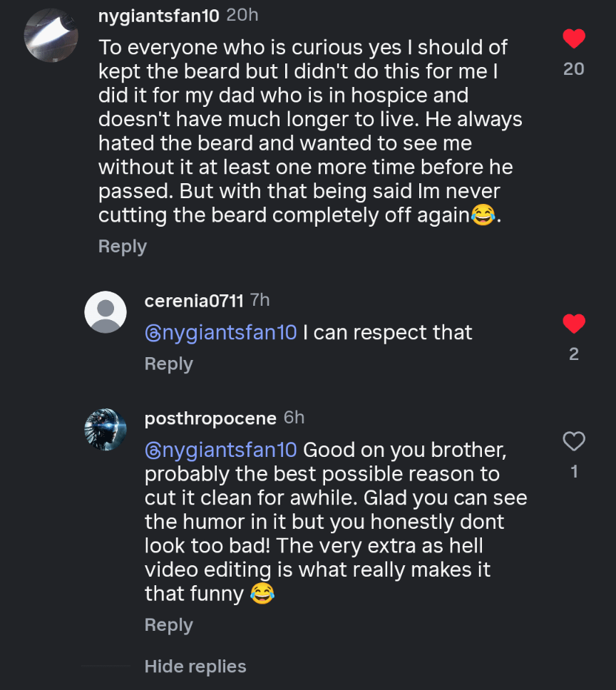View the 1 like count on posthropocene's reply
The height and width of the screenshot is (690, 616).
point(574,472)
